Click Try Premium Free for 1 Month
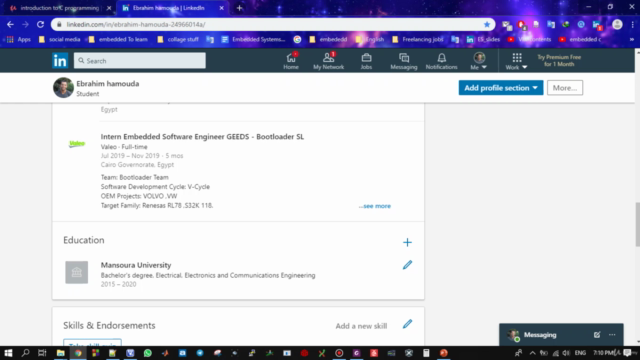The height and width of the screenshot is (360, 640). click(x=559, y=61)
